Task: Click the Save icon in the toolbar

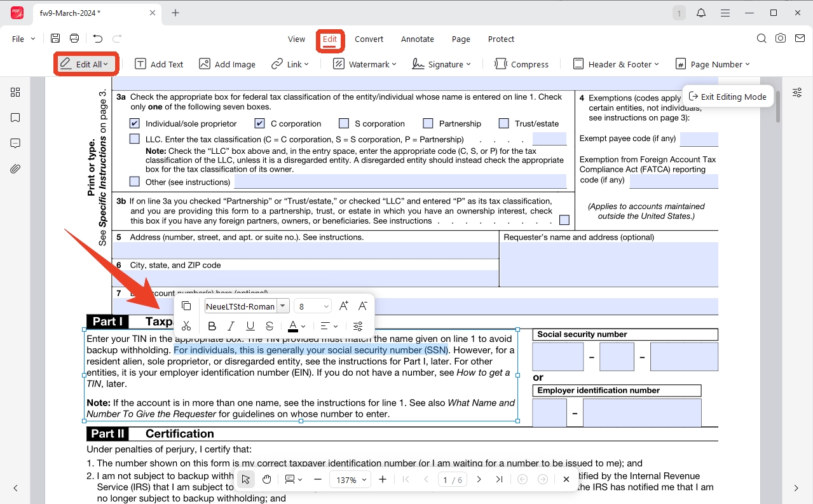Action: coord(55,39)
